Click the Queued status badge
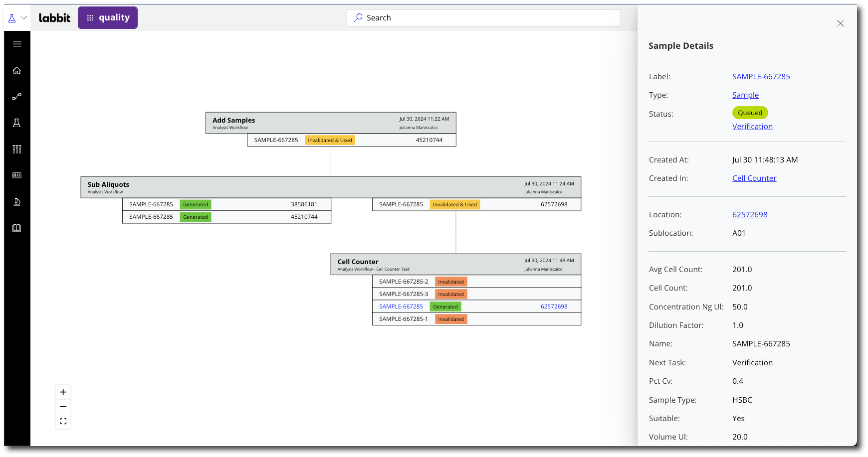 750,113
